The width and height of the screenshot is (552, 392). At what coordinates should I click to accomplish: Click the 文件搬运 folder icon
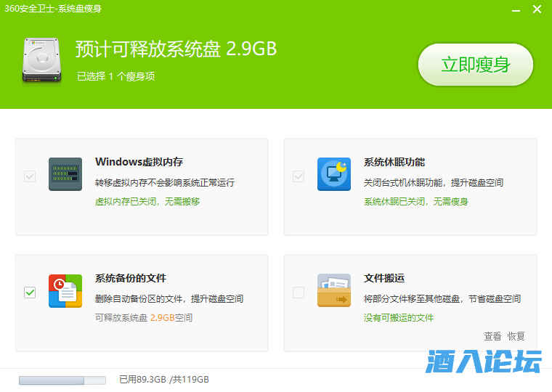pyautogui.click(x=334, y=290)
